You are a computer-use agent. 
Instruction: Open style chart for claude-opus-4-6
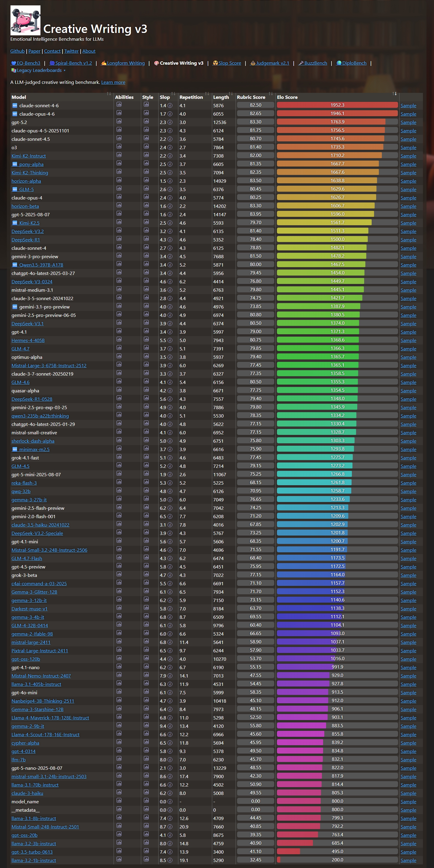tap(146, 113)
